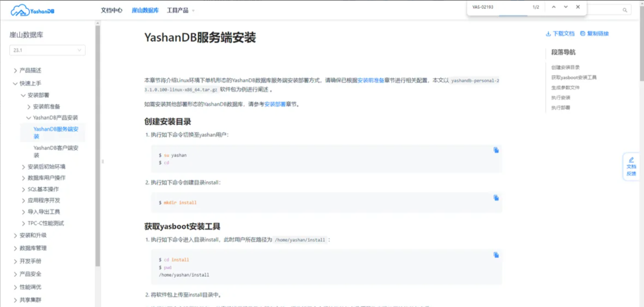Click the 创建安装目录 section heading
644x307 pixels.
168,121
